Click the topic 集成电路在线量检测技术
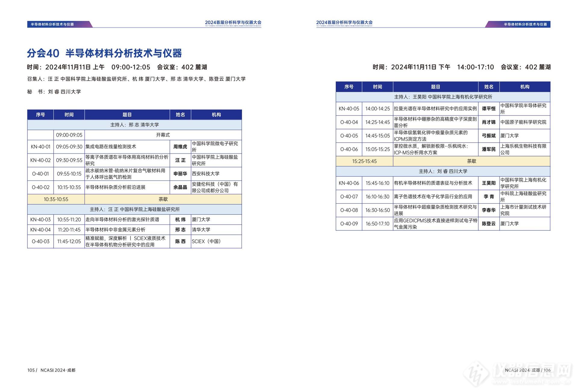The height and width of the screenshot is (392, 578). pyautogui.click(x=111, y=147)
